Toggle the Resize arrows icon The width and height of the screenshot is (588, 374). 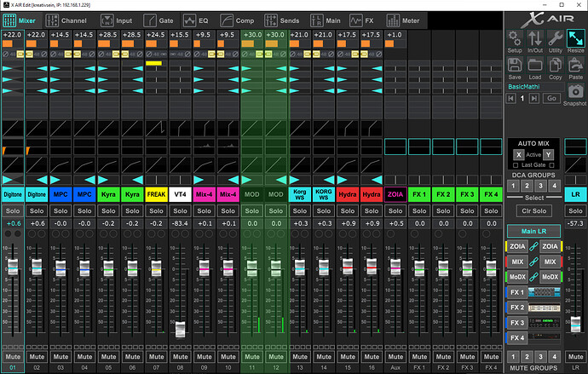(x=575, y=38)
